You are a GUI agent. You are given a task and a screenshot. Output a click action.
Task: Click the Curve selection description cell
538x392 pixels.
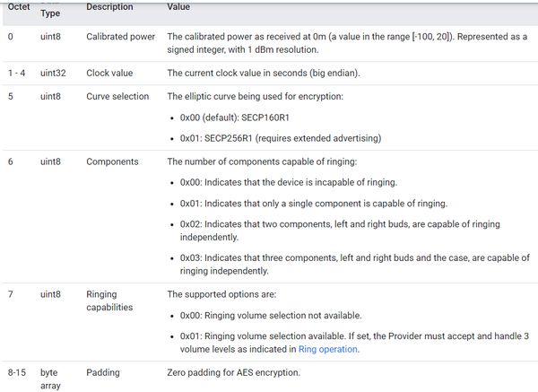[117, 96]
